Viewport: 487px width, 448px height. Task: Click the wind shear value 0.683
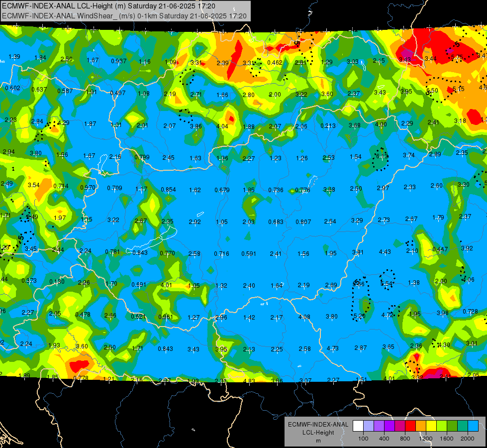tap(276, 222)
